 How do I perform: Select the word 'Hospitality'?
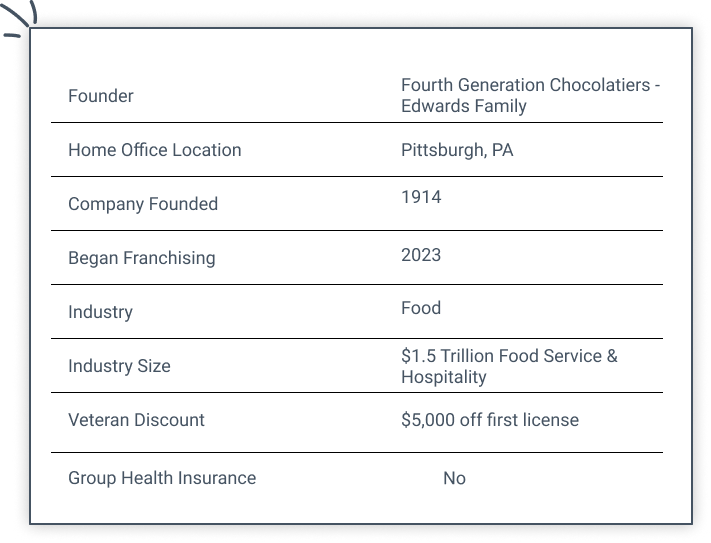click(444, 377)
